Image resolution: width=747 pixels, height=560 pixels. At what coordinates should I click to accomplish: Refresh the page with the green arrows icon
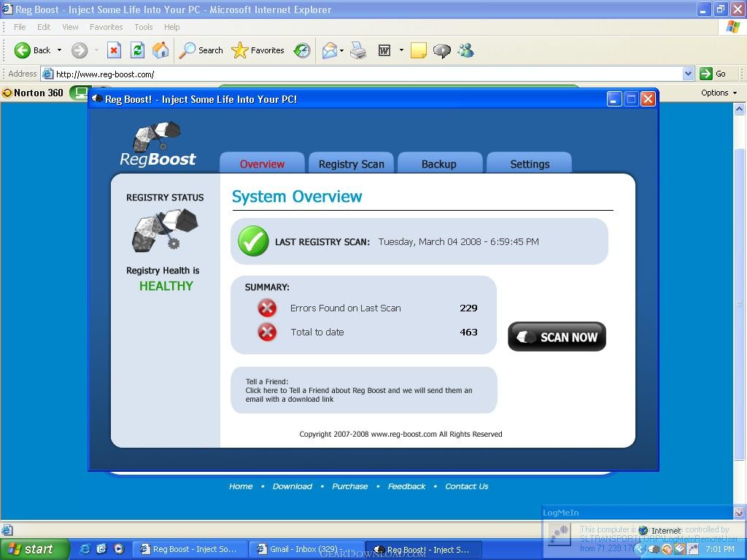pos(137,50)
